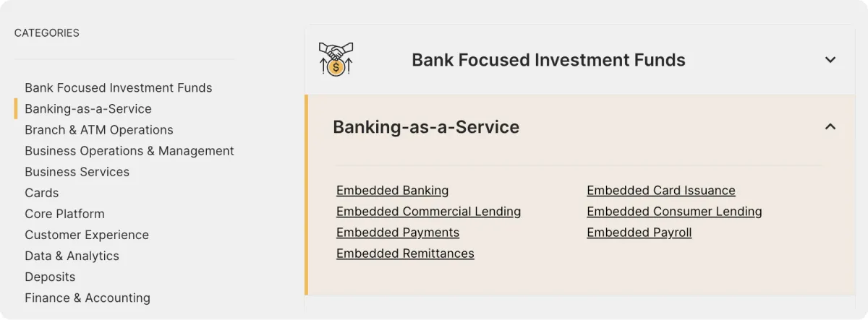
Task: Select Banking-as-a-Service in the categories list
Action: click(x=88, y=109)
